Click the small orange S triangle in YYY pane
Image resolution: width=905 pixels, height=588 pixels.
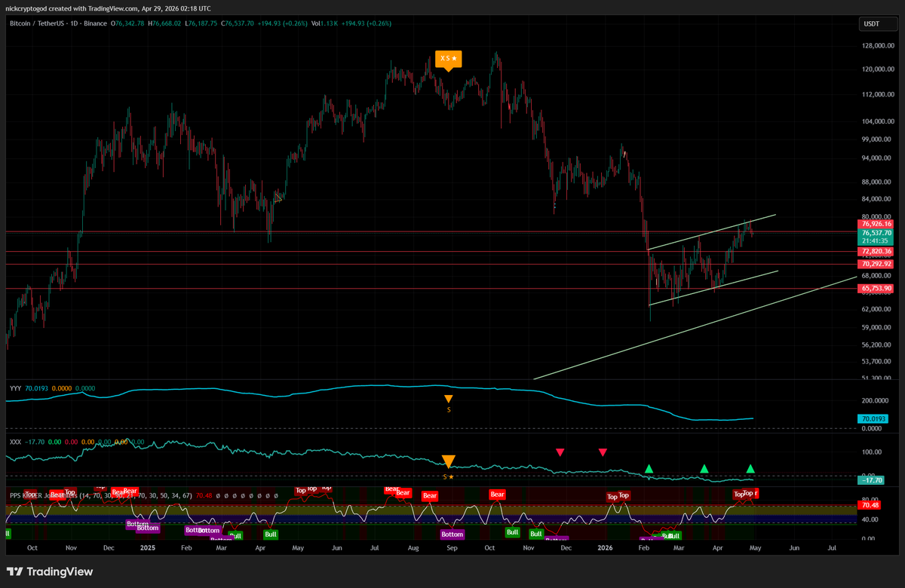448,400
